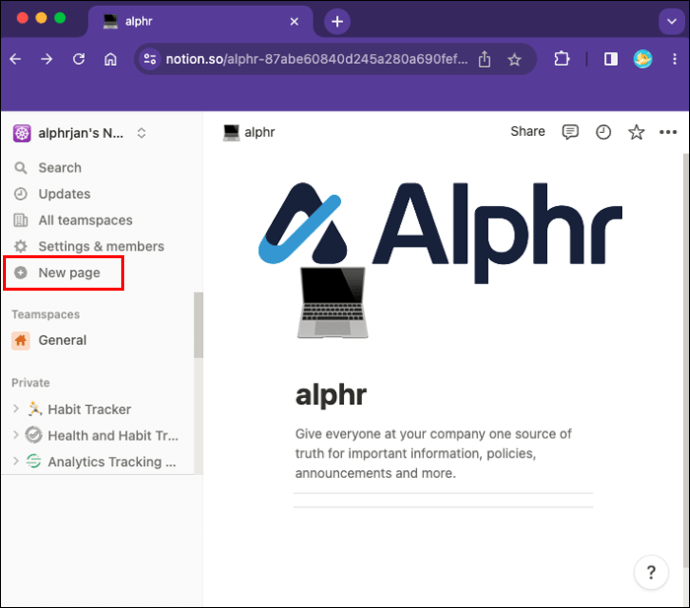Click the Teamspaces section header
The image size is (690, 608).
click(46, 315)
